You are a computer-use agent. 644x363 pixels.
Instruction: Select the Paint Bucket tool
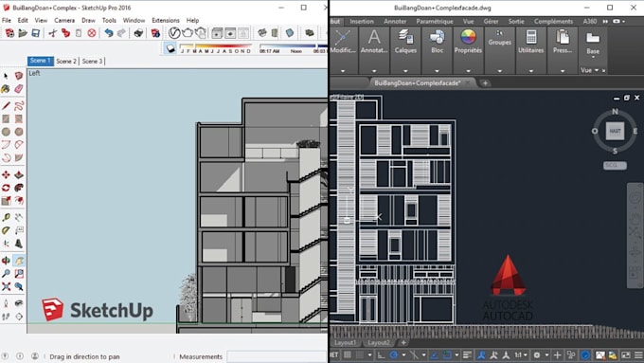coord(6,89)
